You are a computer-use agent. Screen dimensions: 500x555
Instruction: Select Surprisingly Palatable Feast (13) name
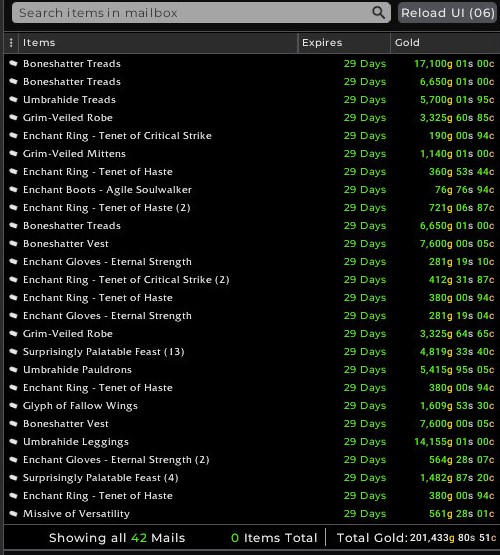pos(103,352)
